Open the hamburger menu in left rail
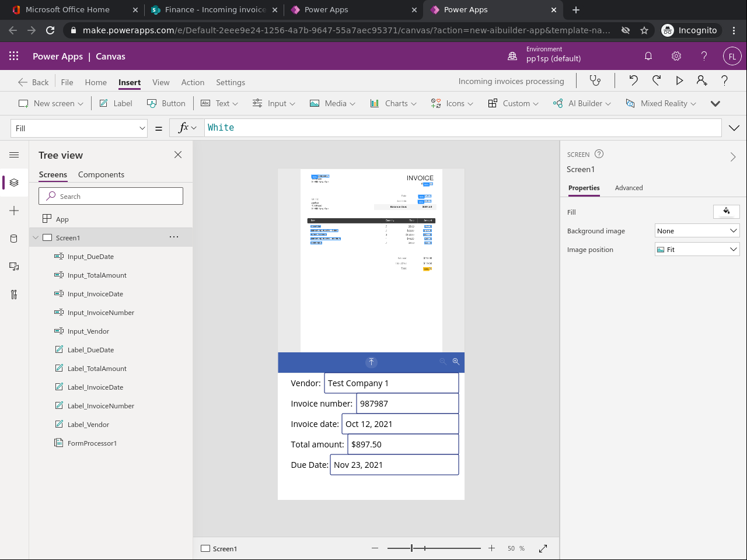The height and width of the screenshot is (560, 747). click(14, 155)
